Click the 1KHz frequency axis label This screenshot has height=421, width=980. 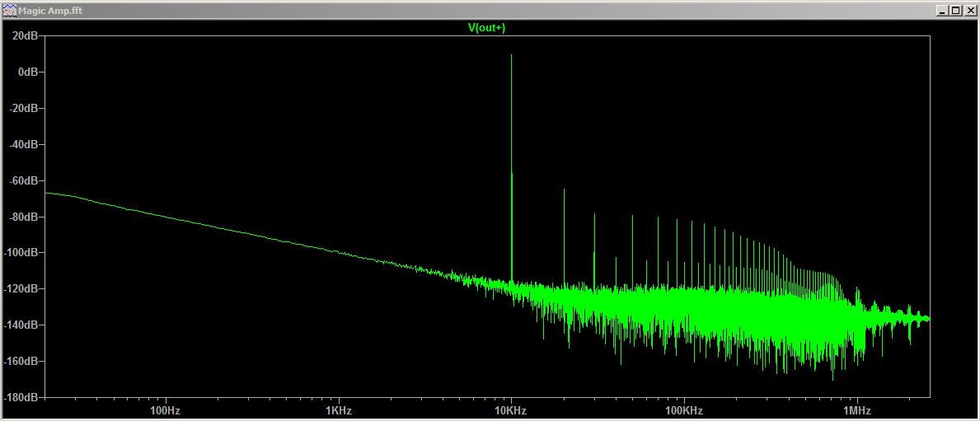coord(339,410)
